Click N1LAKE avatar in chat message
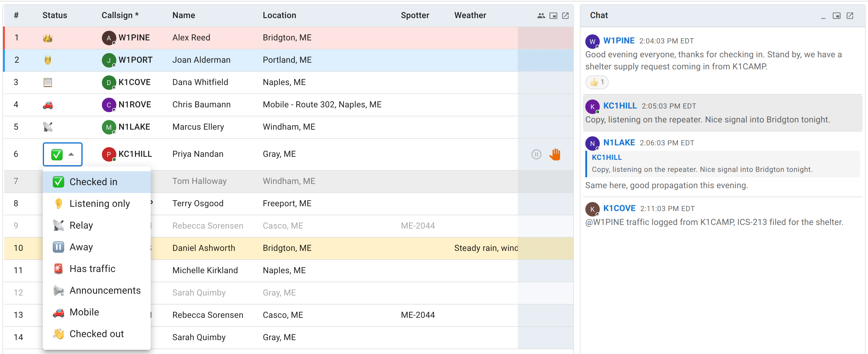This screenshot has width=868, height=354. 592,143
